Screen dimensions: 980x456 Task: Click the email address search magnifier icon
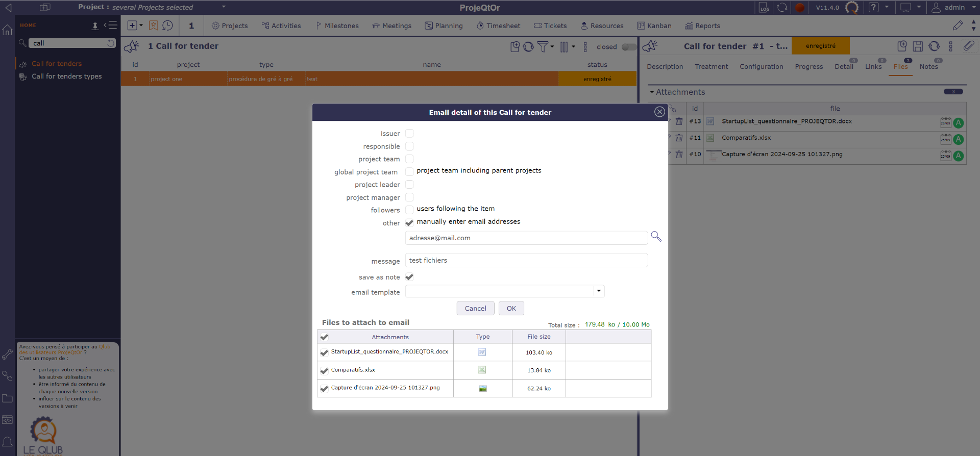(x=656, y=237)
